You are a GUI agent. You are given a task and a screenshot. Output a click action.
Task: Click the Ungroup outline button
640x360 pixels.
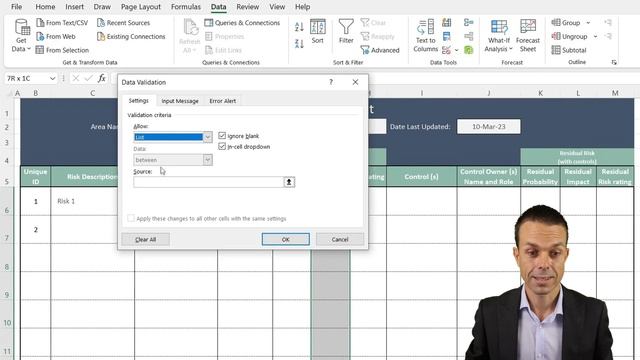569,36
